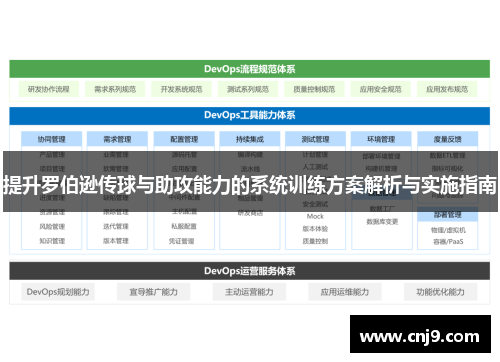
Task: Click the 'Mock' entry
Action: tap(315, 216)
